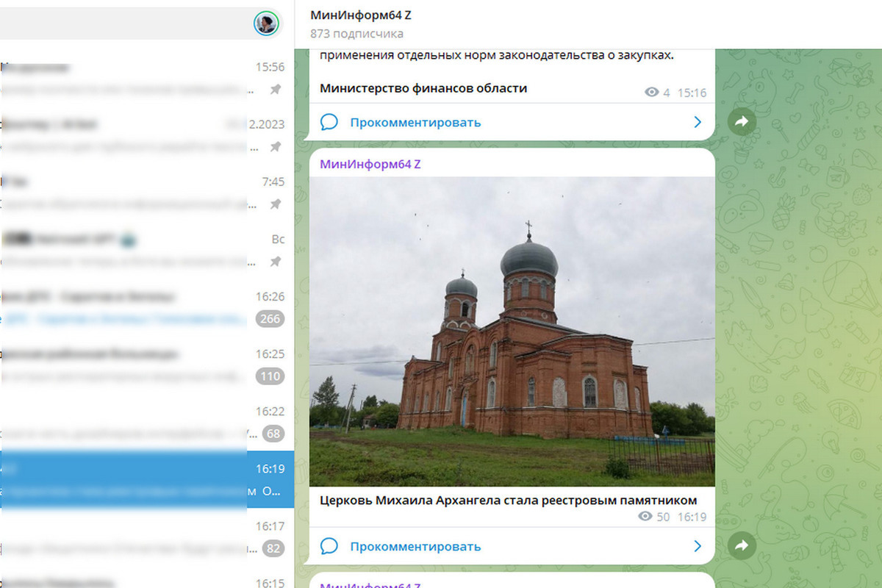Open the pinned chat timed 15:56
This screenshot has height=588, width=882.
[x=147, y=78]
